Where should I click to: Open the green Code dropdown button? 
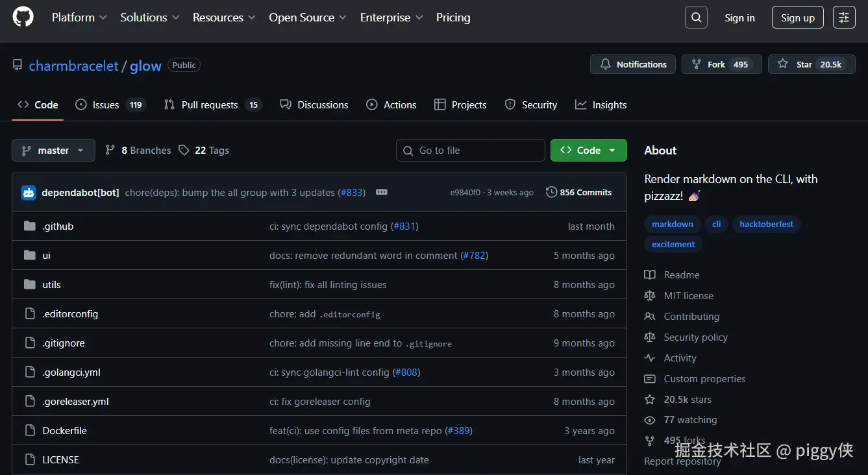(x=589, y=151)
